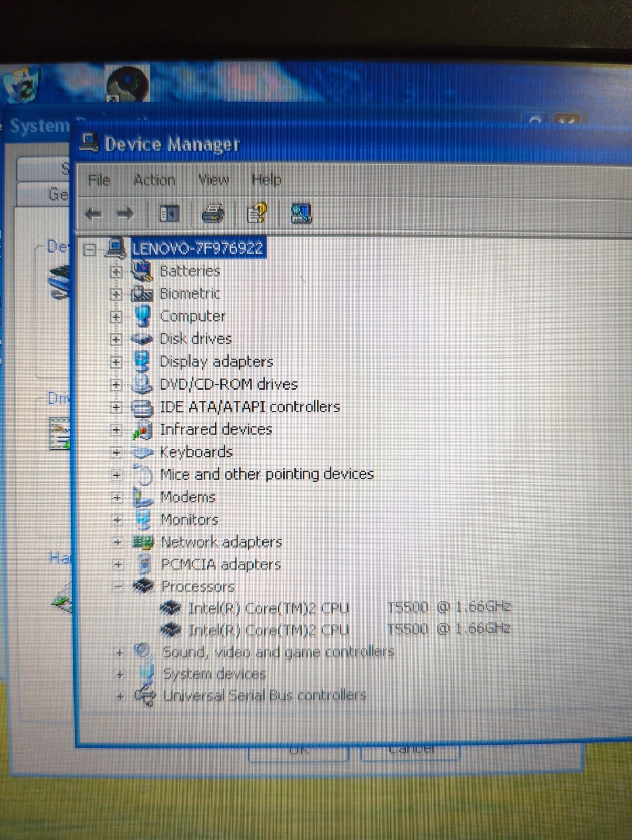Click the Sound controllers speaker icon
This screenshot has height=840, width=632.
tap(142, 651)
